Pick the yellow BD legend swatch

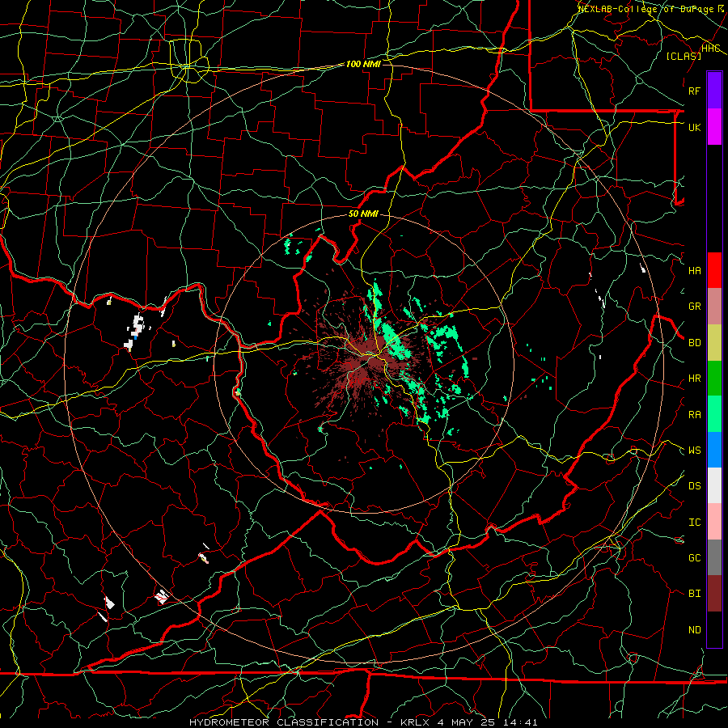714,342
